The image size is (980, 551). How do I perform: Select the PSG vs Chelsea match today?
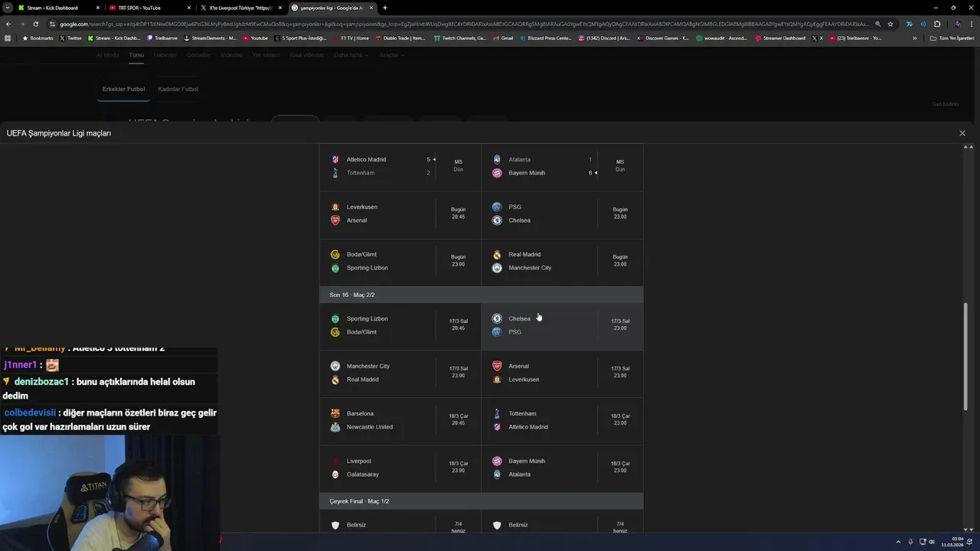(562, 214)
